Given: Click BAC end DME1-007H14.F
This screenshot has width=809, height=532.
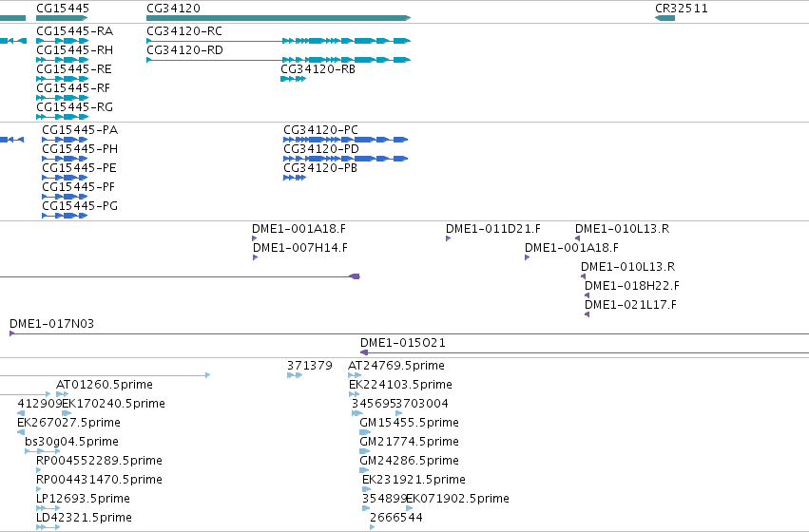Looking at the screenshot, I should coord(300,248).
